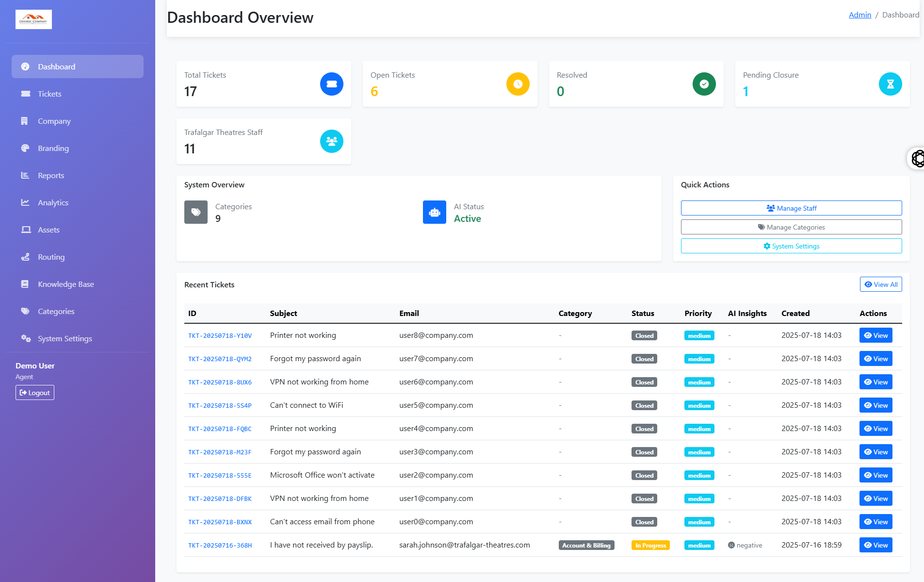Navigate to Analytics in sidebar
Viewport: 924px width, 582px height.
[x=78, y=202]
